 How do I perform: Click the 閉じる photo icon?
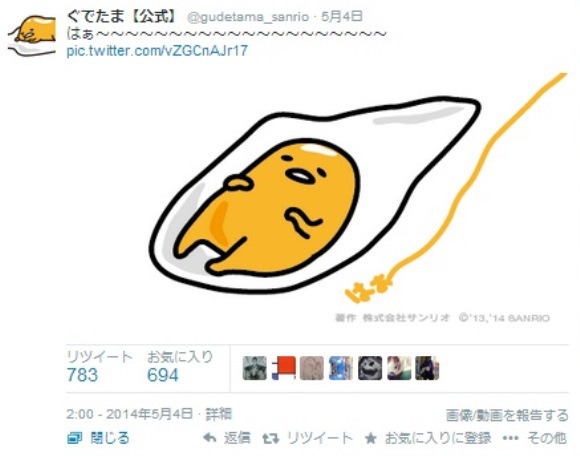75,438
